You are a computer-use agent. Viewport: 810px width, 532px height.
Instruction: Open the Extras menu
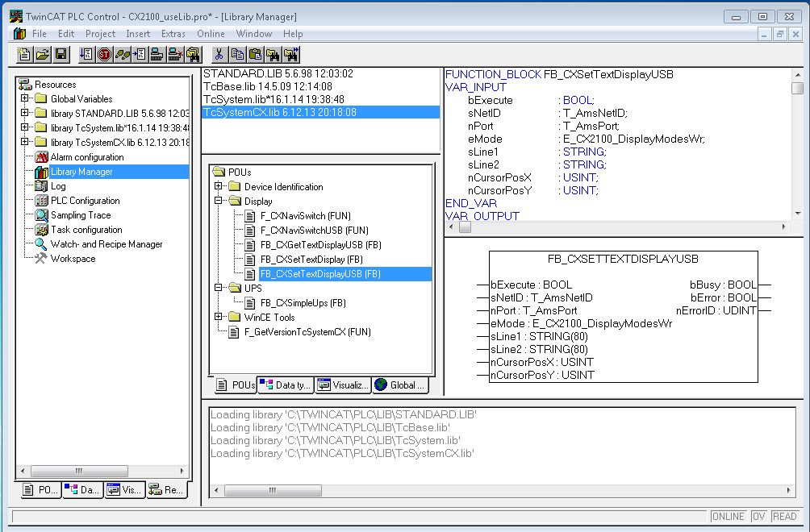tap(173, 34)
